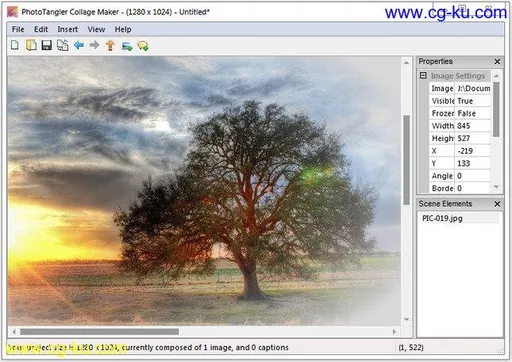Open the Insert menu
The height and width of the screenshot is (362, 512).
(x=68, y=29)
